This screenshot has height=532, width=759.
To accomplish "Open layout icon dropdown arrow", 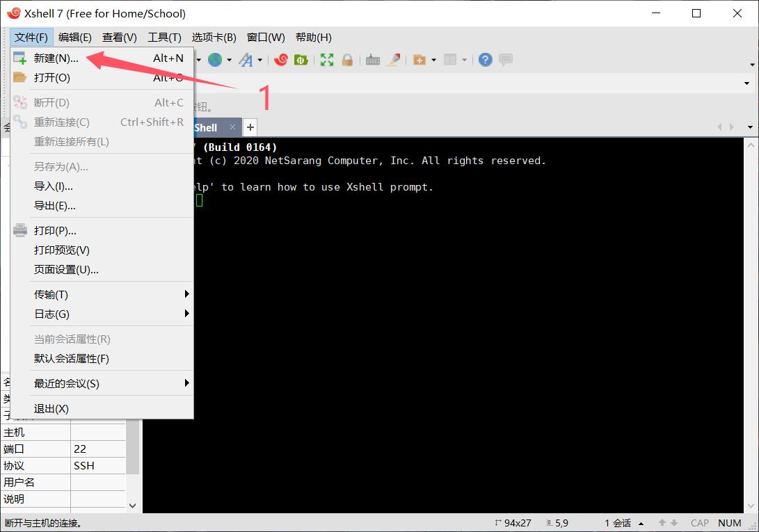I will [x=464, y=60].
